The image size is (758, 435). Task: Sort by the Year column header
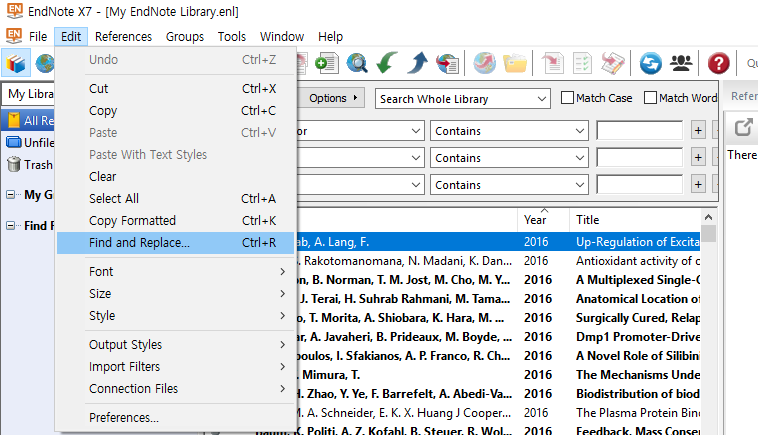pos(543,220)
